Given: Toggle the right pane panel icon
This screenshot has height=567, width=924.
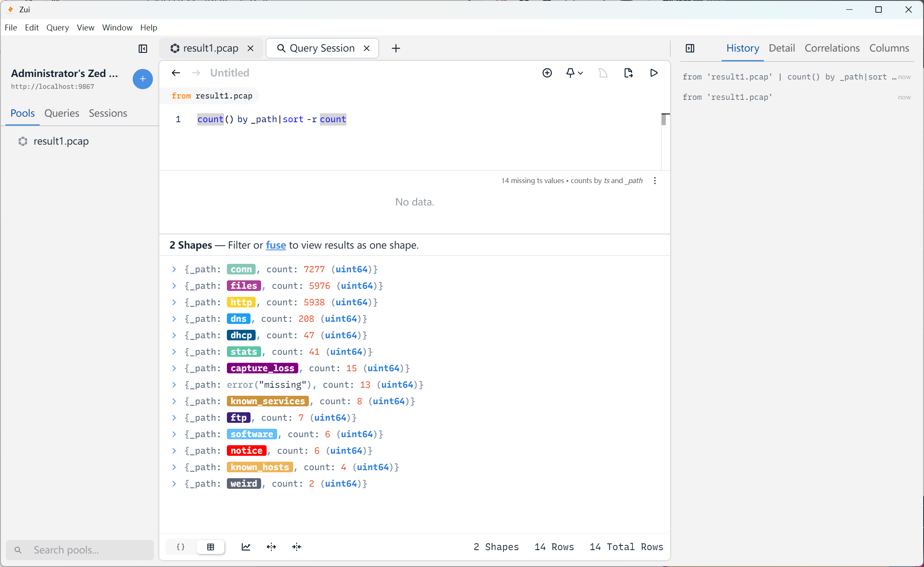Looking at the screenshot, I should (690, 48).
